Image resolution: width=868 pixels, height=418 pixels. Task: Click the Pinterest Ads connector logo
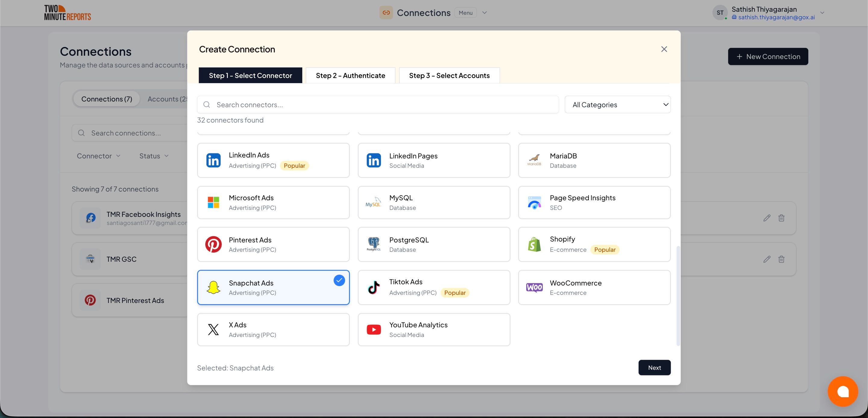(x=213, y=244)
